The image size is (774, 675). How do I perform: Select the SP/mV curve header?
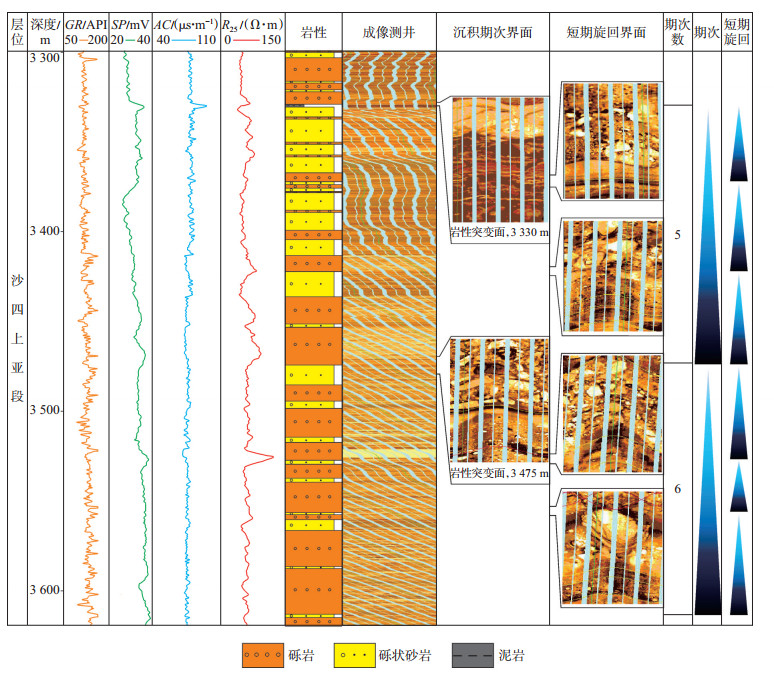click(x=130, y=24)
